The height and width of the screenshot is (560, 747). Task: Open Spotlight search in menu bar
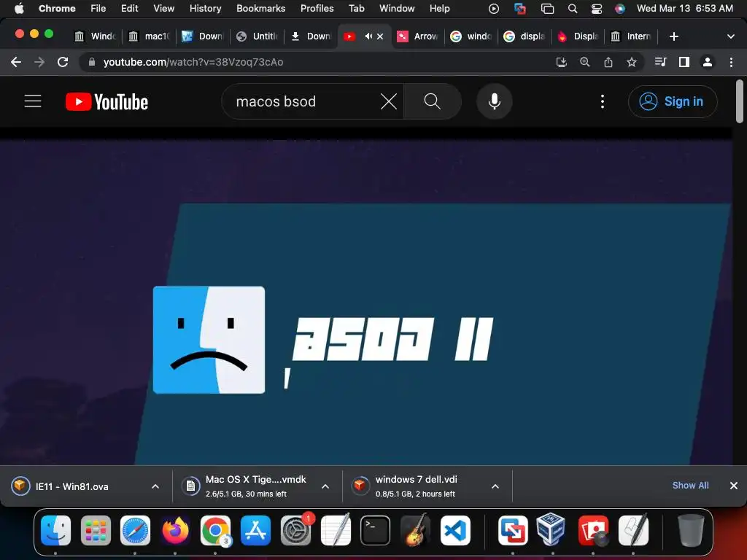(x=573, y=9)
